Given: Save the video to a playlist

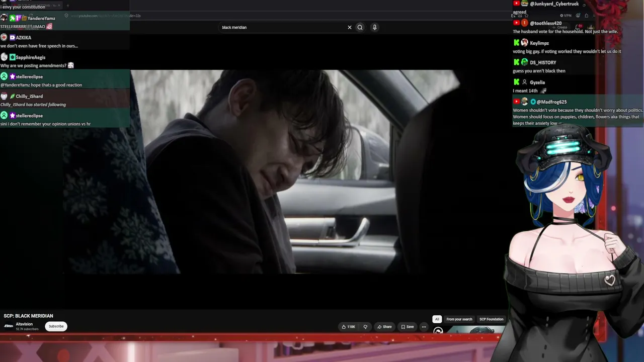Looking at the screenshot, I should 408,327.
